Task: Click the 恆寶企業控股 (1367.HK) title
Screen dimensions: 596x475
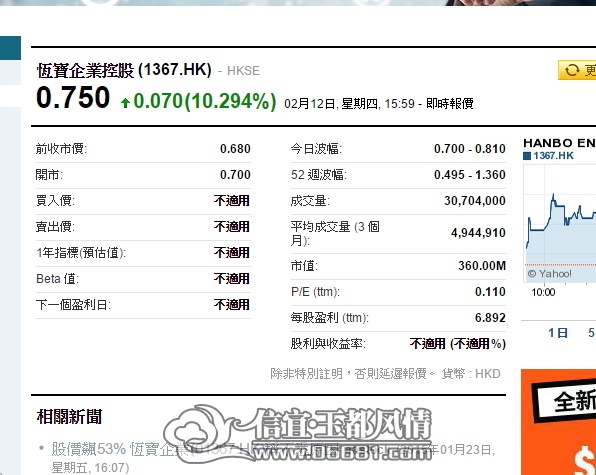Action: [124, 70]
